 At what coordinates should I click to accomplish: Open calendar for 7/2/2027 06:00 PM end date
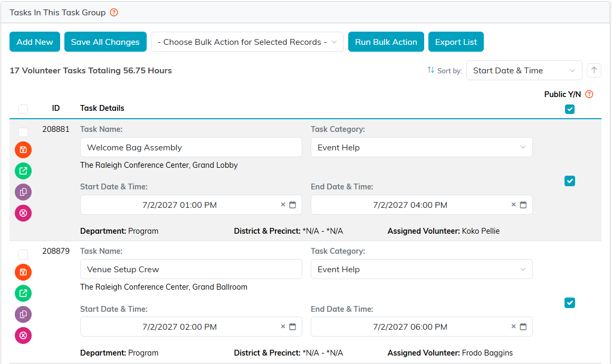(523, 327)
